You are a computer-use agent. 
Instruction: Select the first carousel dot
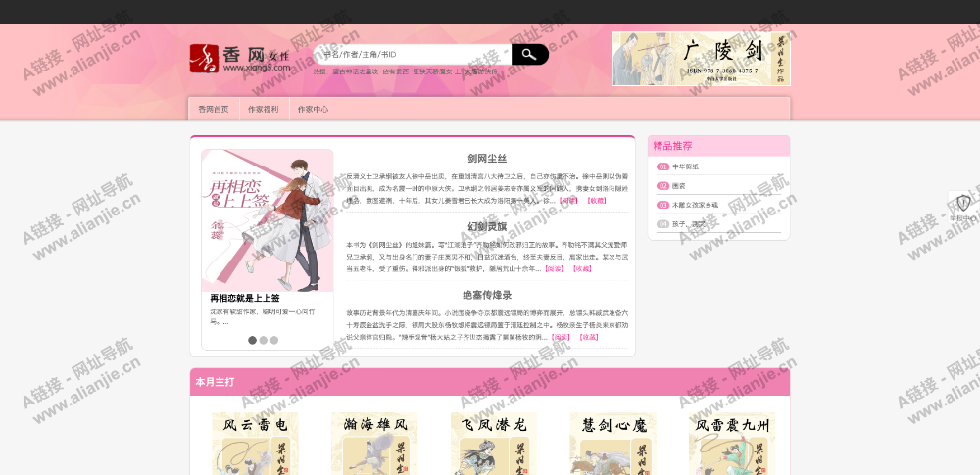[253, 340]
